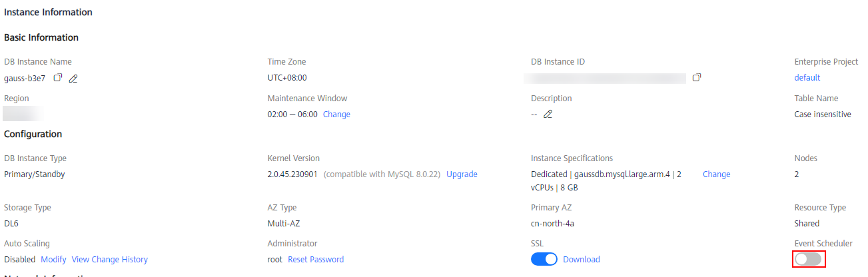Edit the DB instance name with pencil icon
The height and width of the screenshot is (277, 868).
73,79
